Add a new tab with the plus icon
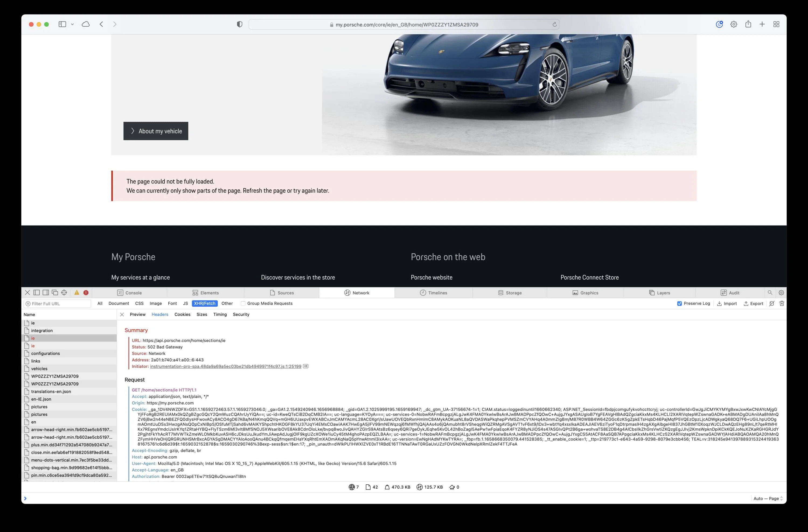Image resolution: width=808 pixels, height=532 pixels. click(x=762, y=24)
